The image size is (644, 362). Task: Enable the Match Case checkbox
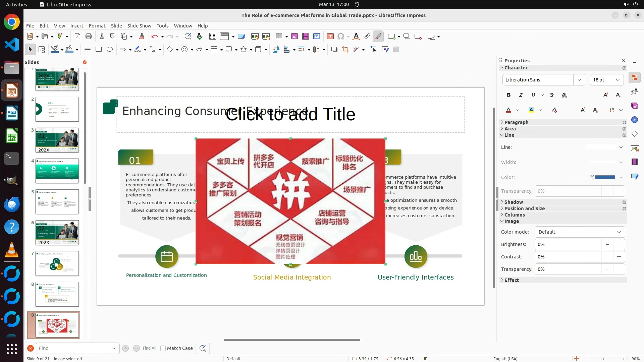click(x=163, y=348)
